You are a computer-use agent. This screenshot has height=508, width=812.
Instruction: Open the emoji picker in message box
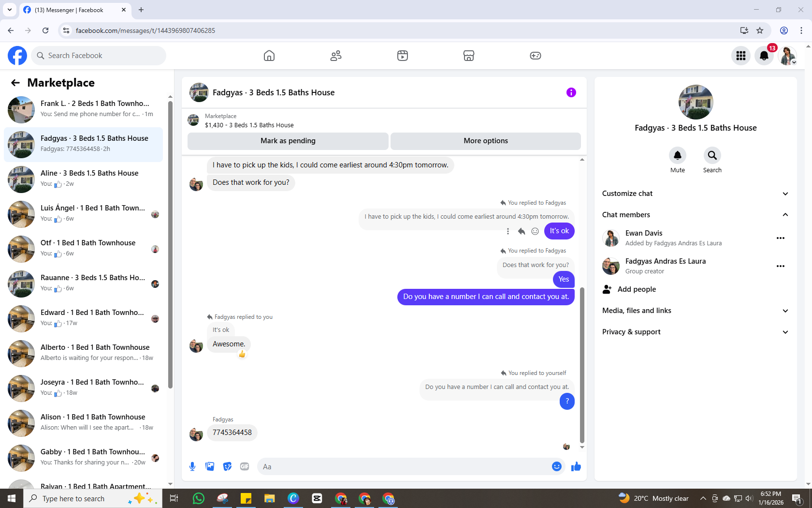pos(557,466)
